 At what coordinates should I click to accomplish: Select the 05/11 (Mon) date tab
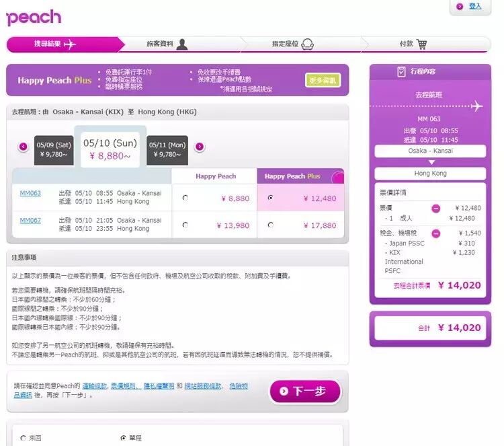pyautogui.click(x=167, y=150)
